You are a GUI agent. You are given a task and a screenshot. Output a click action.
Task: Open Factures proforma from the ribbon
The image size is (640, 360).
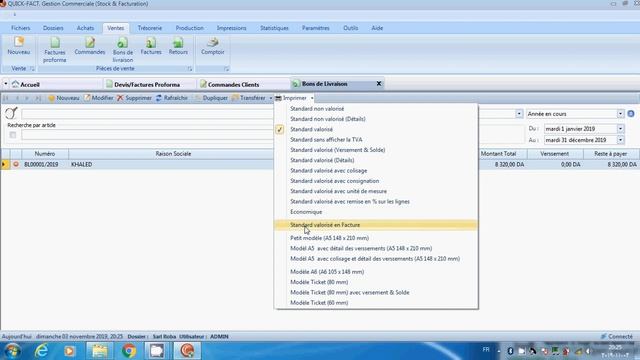55,50
